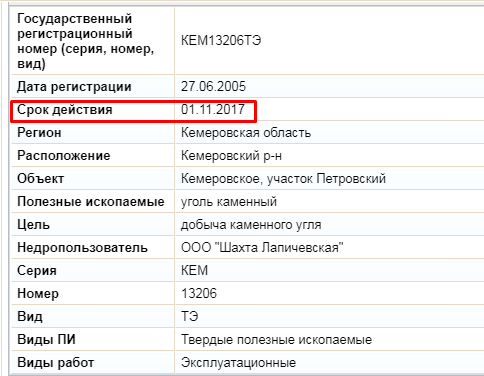This screenshot has height=376, width=484.
Task: Select the 'Цель' label
Action: (33, 225)
